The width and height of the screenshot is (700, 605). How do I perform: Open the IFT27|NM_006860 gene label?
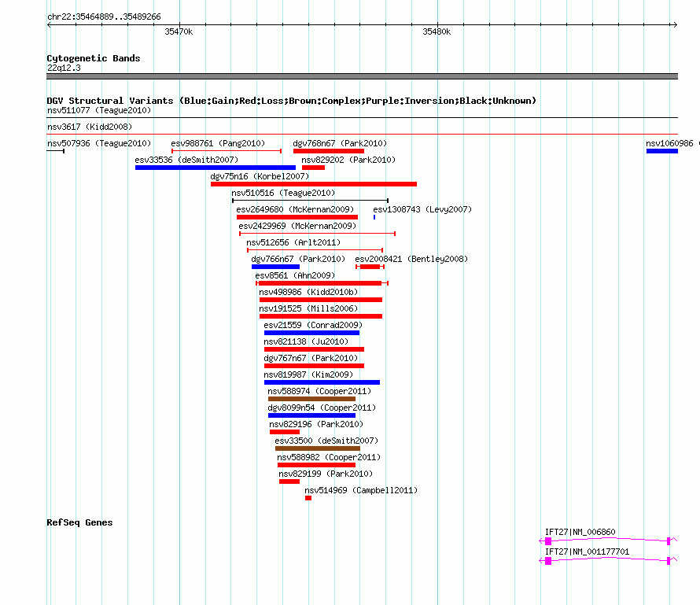click(x=580, y=532)
